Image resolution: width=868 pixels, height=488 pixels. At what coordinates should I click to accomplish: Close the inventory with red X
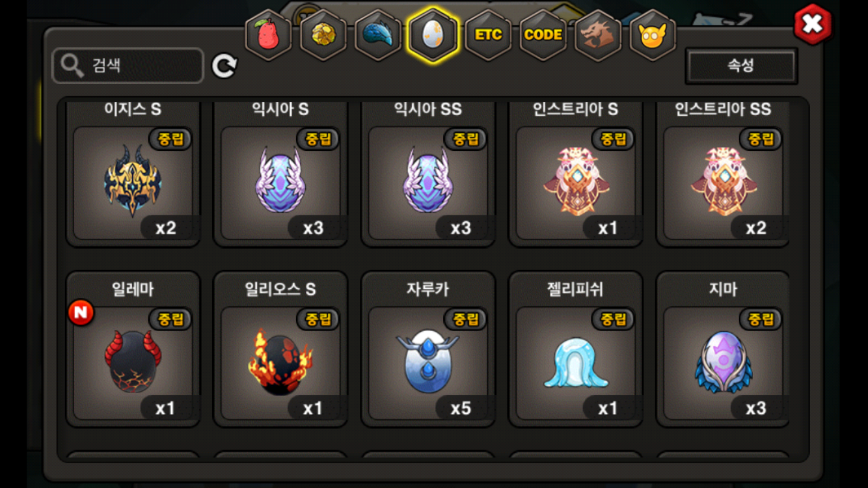tap(813, 25)
